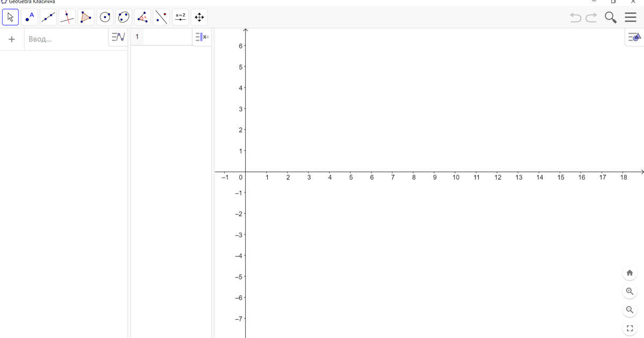Zoom in on the graphics view

tap(630, 291)
